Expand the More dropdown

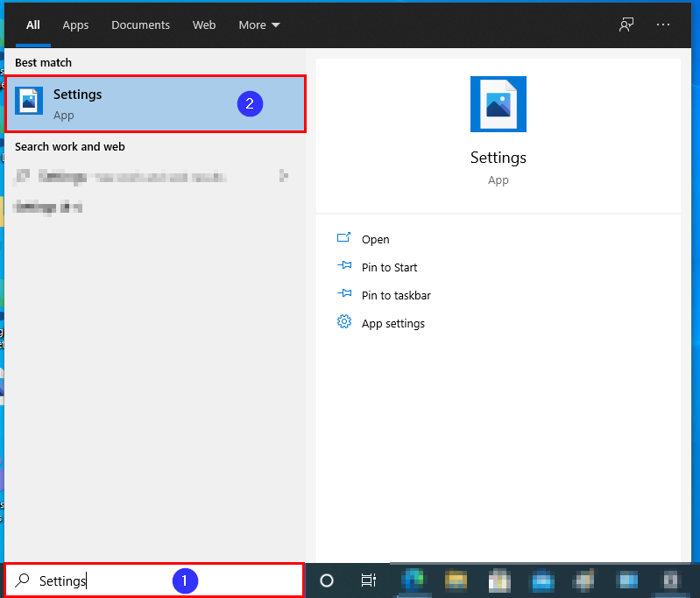259,25
